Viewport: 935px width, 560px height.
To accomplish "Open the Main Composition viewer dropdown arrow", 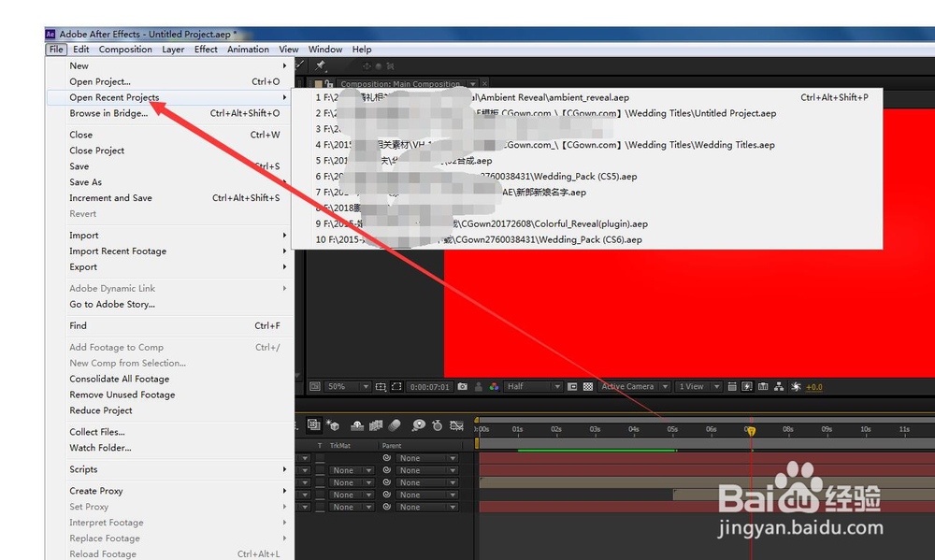I will (x=473, y=84).
